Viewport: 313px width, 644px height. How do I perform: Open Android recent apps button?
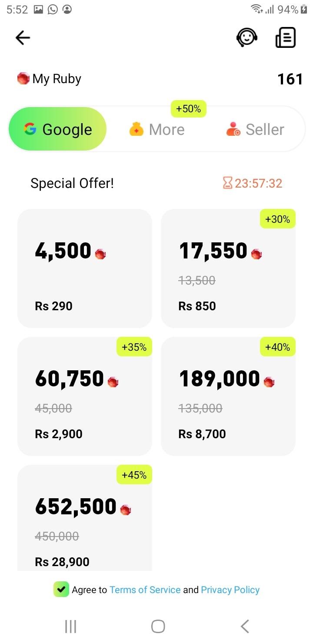tap(70, 627)
